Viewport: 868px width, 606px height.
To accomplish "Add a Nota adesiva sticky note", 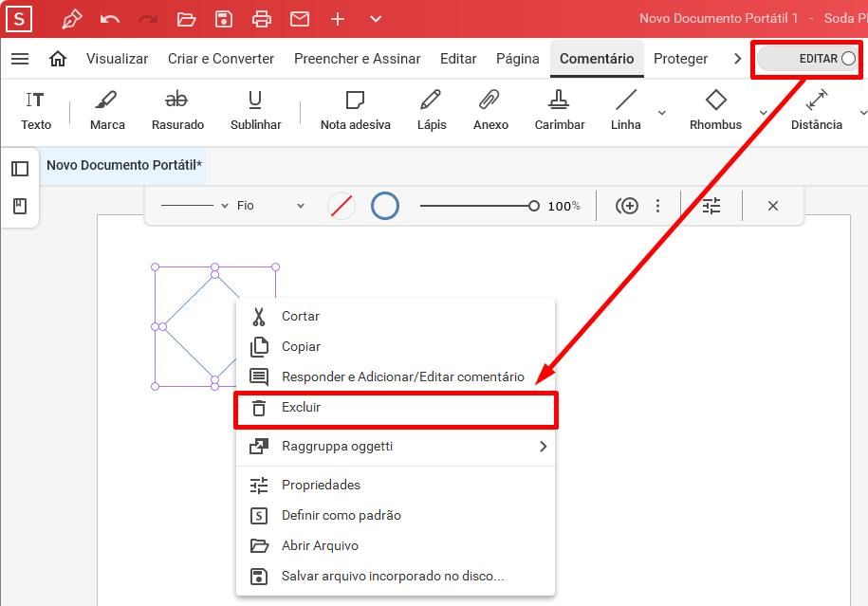I will pos(356,111).
